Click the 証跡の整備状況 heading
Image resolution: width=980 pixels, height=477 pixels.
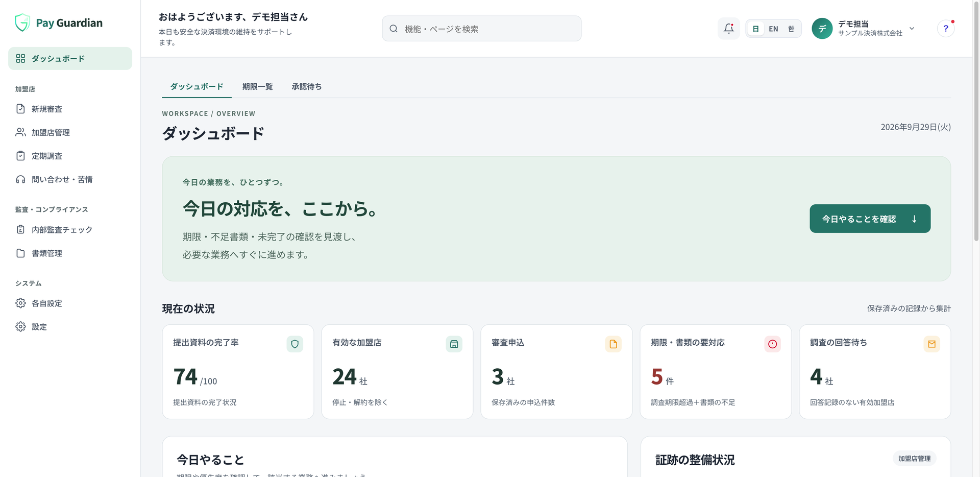coord(695,460)
